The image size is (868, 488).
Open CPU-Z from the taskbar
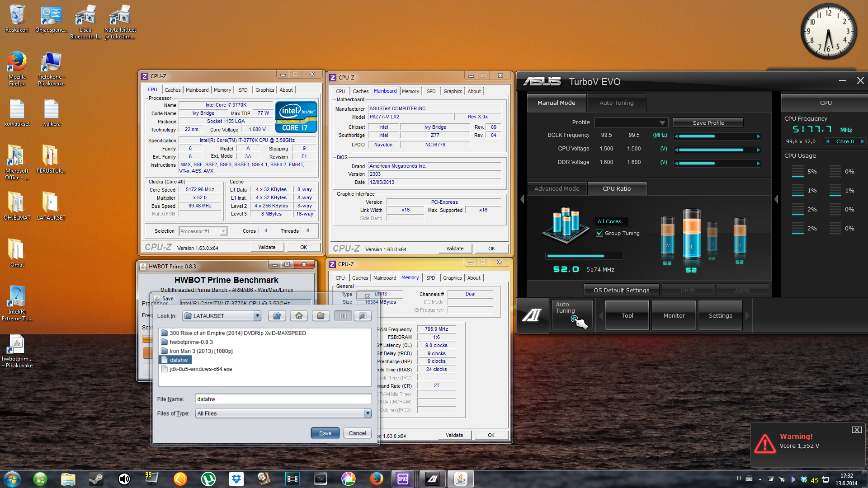click(x=403, y=479)
